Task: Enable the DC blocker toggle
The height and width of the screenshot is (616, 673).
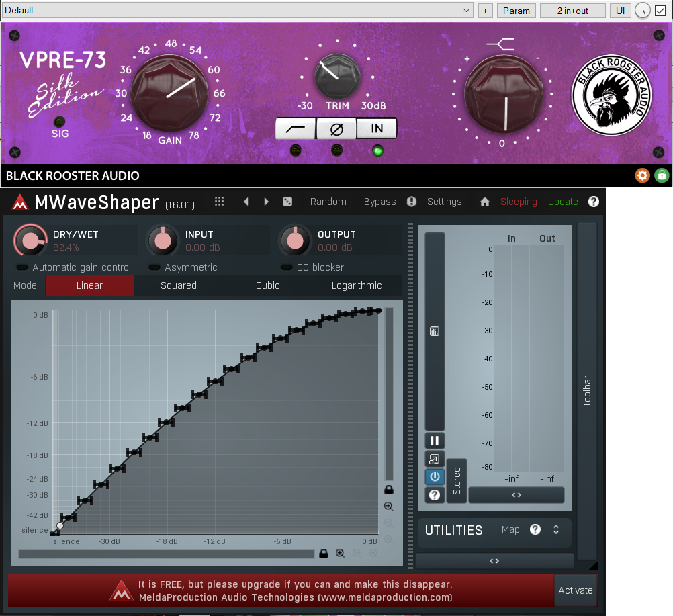Action: (312, 267)
